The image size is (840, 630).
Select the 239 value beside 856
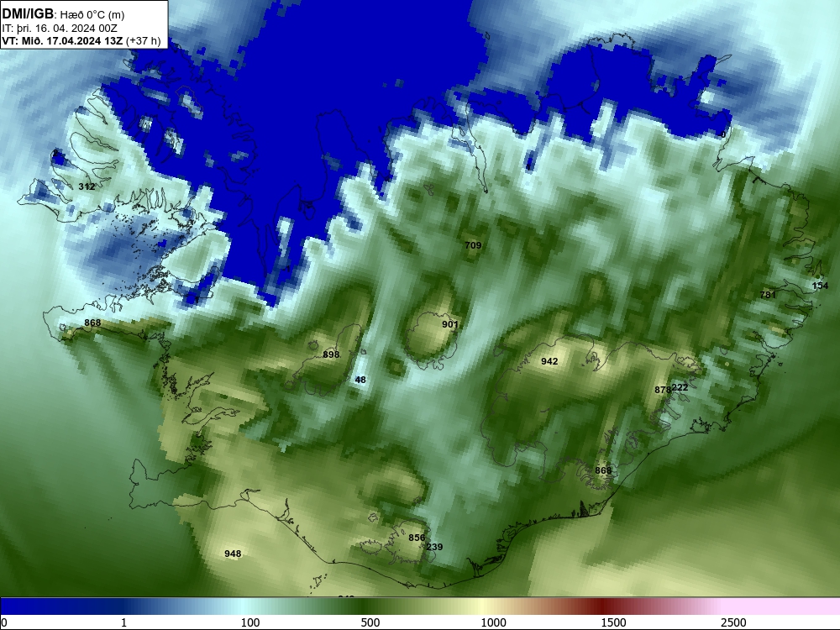[x=434, y=547]
